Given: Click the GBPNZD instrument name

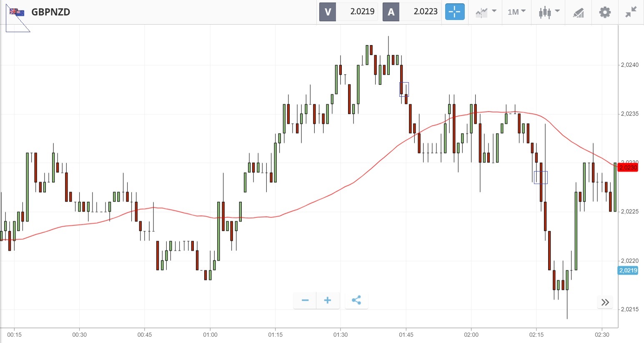Looking at the screenshot, I should (x=51, y=12).
